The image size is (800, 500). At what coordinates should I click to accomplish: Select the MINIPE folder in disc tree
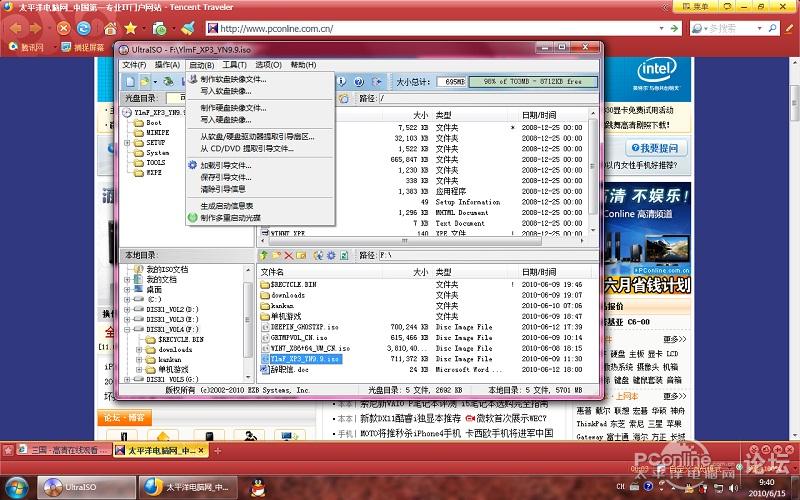click(157, 133)
